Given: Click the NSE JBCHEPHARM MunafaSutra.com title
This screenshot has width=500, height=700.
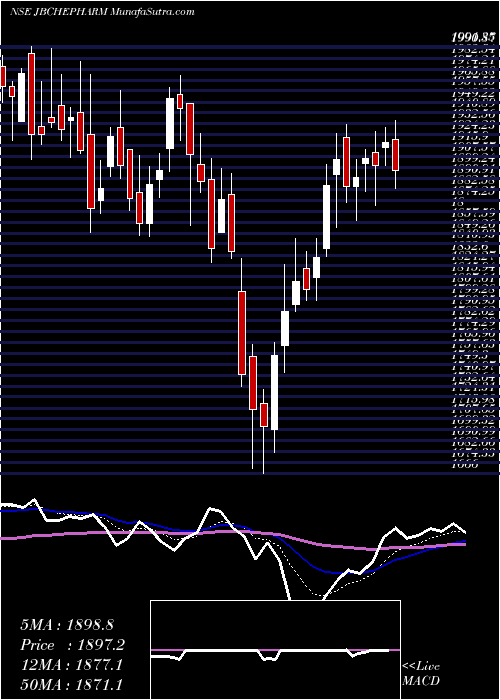Looking at the screenshot, I should (x=101, y=12).
